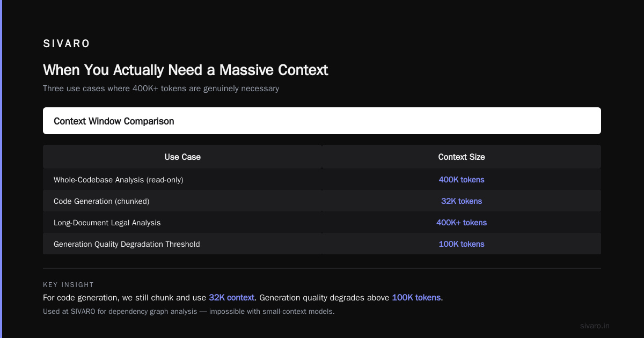Viewport: 644px width, 338px height.
Task: Click the Code Generation (chunked) row
Action: point(322,201)
